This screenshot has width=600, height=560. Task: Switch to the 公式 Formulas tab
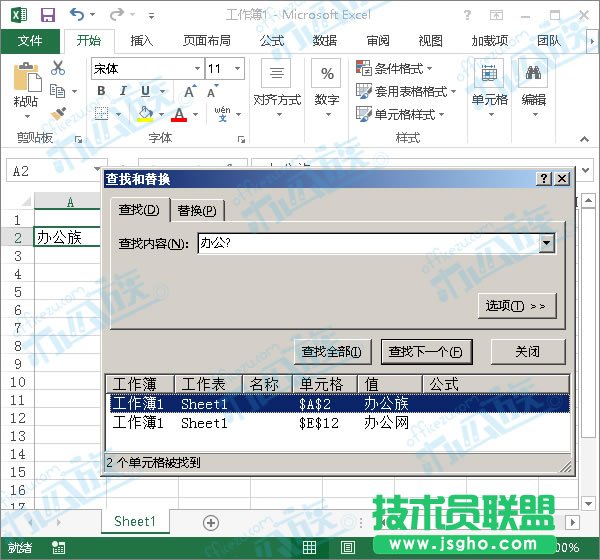click(272, 41)
